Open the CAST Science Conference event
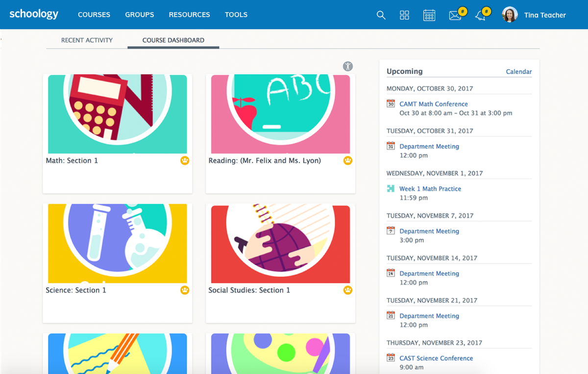This screenshot has height=374, width=588. click(436, 358)
